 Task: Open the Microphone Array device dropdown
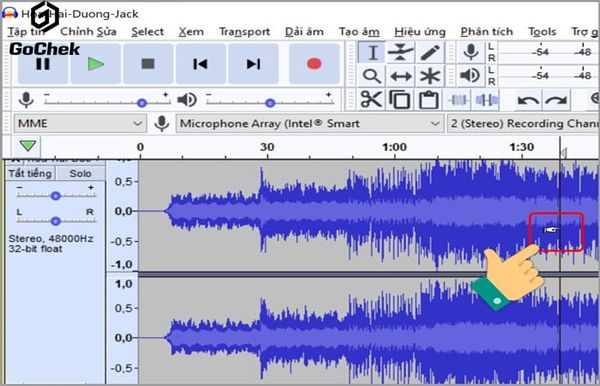click(x=310, y=124)
